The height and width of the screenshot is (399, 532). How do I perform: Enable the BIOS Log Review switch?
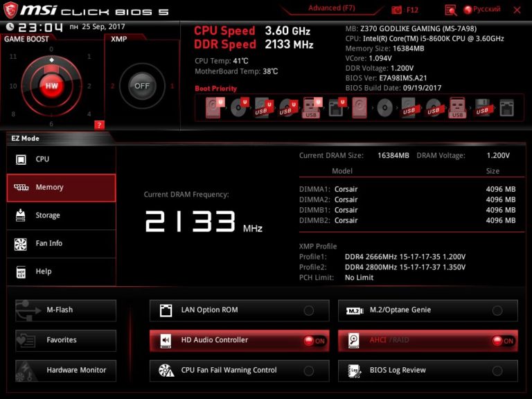pyautogui.click(x=497, y=371)
